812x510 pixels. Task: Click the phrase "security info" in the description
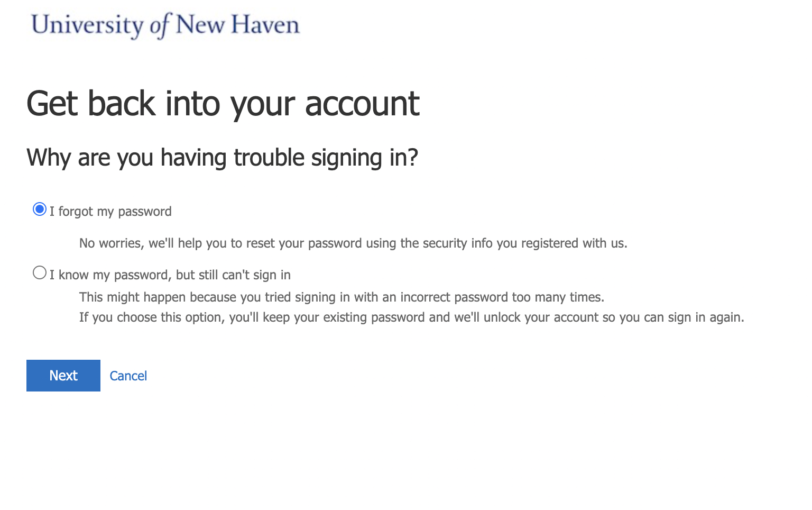click(x=457, y=243)
